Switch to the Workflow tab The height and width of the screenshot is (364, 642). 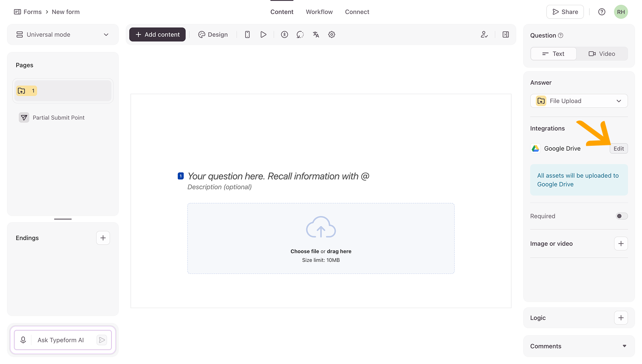[319, 12]
